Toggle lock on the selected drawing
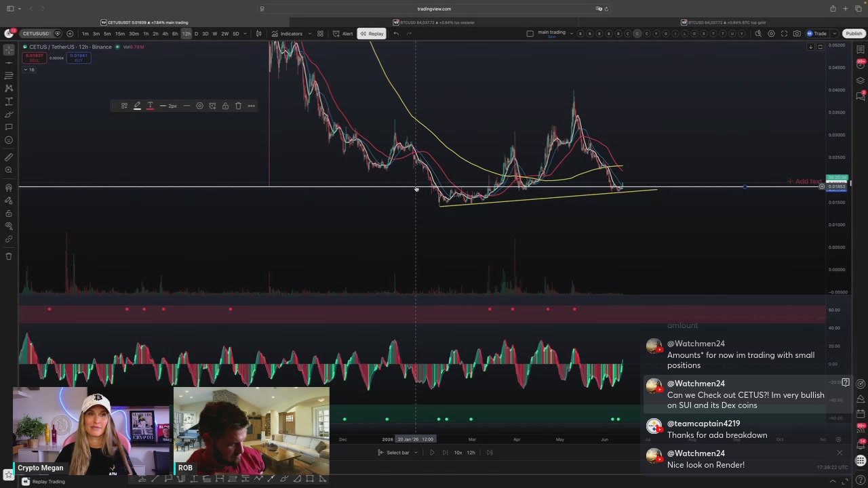This screenshot has width=868, height=488. 225,106
